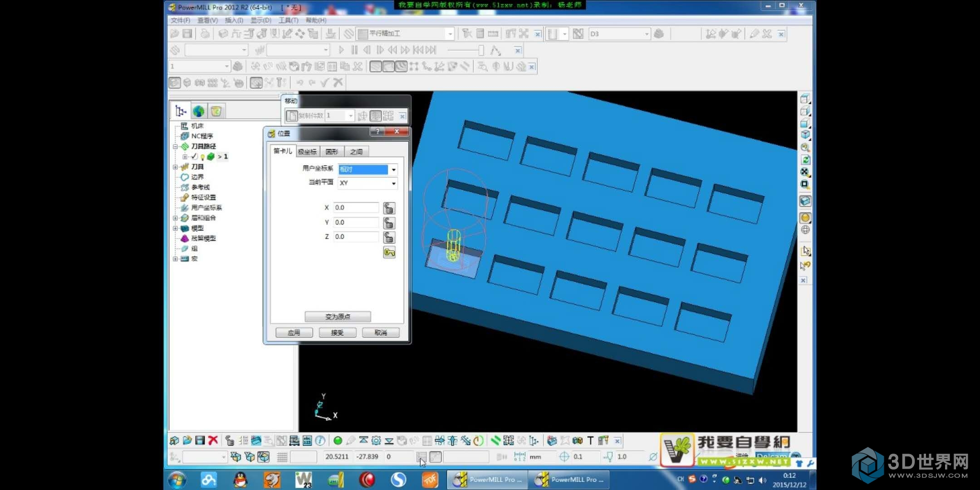Screen dimensions: 980x490
Task: Open the D3 tool dropdown
Action: [647, 34]
